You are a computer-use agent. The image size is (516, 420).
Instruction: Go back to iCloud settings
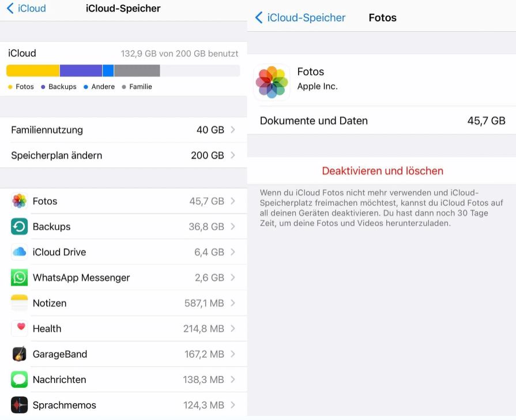(x=27, y=9)
